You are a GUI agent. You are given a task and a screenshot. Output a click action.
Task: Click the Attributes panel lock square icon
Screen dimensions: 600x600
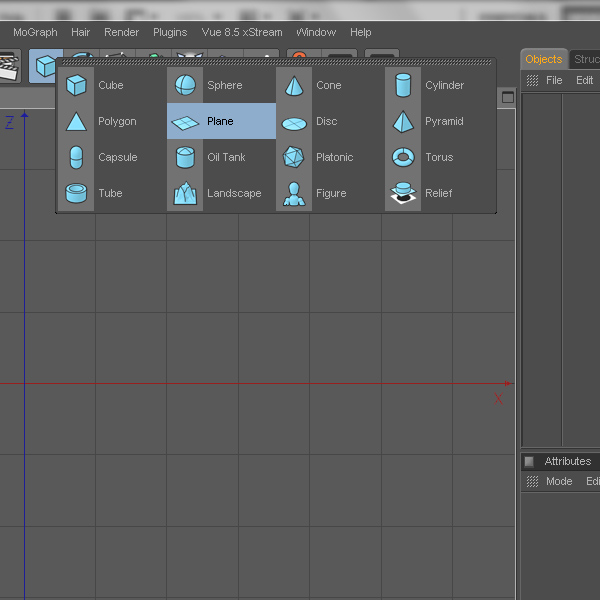[529, 461]
